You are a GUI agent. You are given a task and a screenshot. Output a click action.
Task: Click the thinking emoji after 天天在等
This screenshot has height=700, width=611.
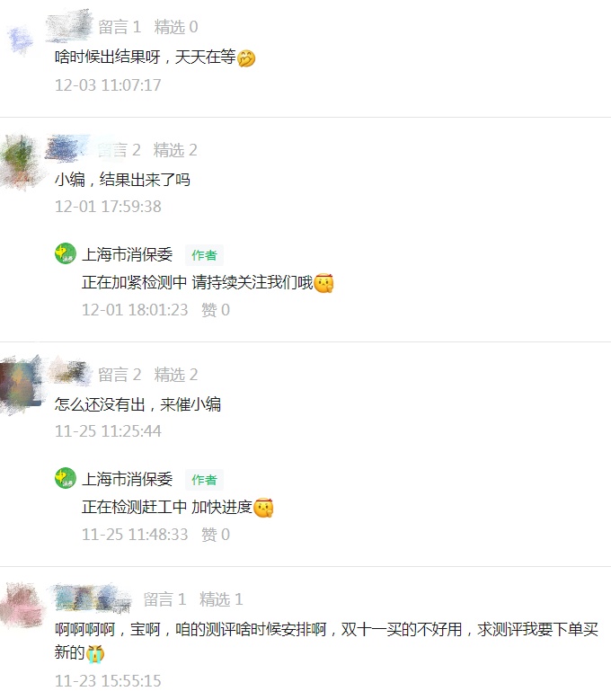click(246, 58)
